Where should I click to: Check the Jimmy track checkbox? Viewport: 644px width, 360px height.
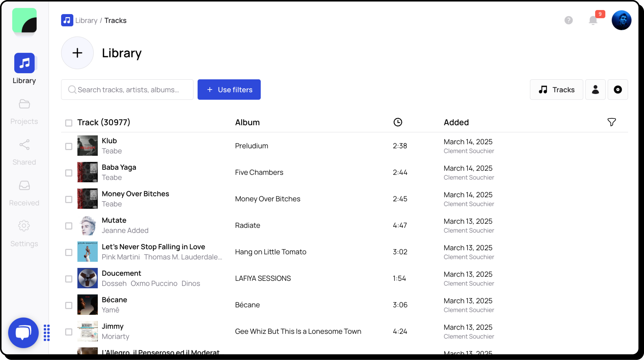[x=69, y=332]
